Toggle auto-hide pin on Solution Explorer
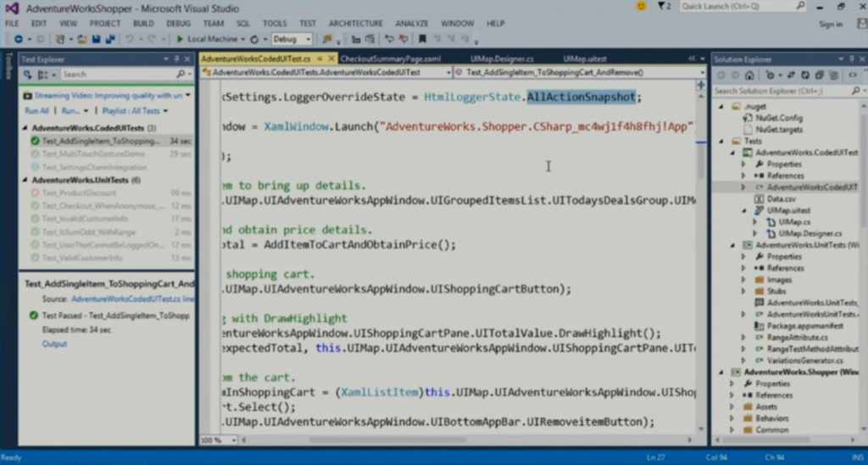Screen dimensions: 868x465 [x=853, y=59]
